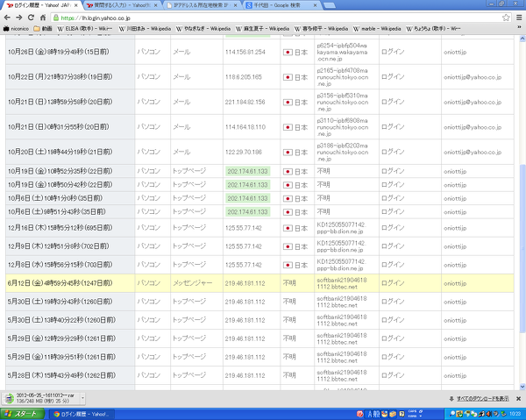Screen dimensions: 526x420
Task: Click the IME help question icon
Action: coord(402,414)
